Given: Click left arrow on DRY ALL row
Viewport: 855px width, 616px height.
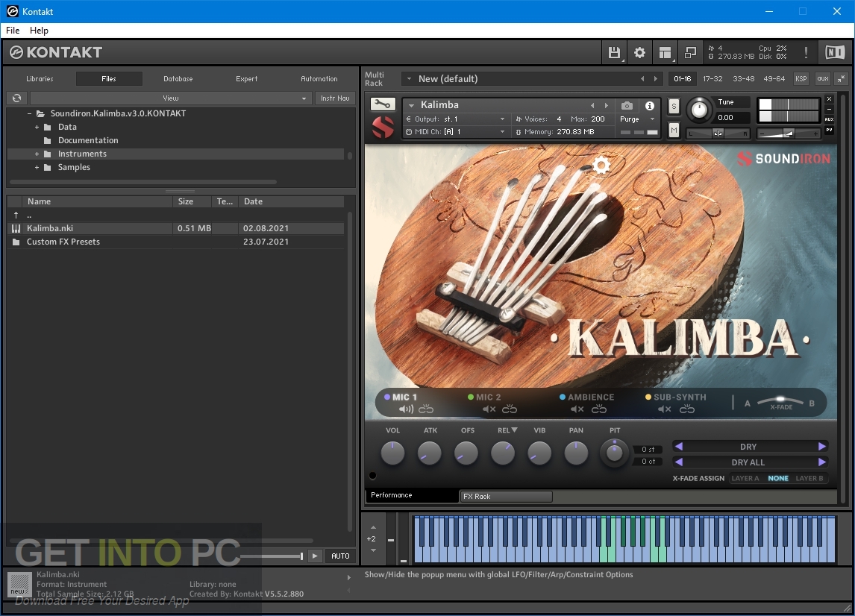Looking at the screenshot, I should [x=679, y=462].
